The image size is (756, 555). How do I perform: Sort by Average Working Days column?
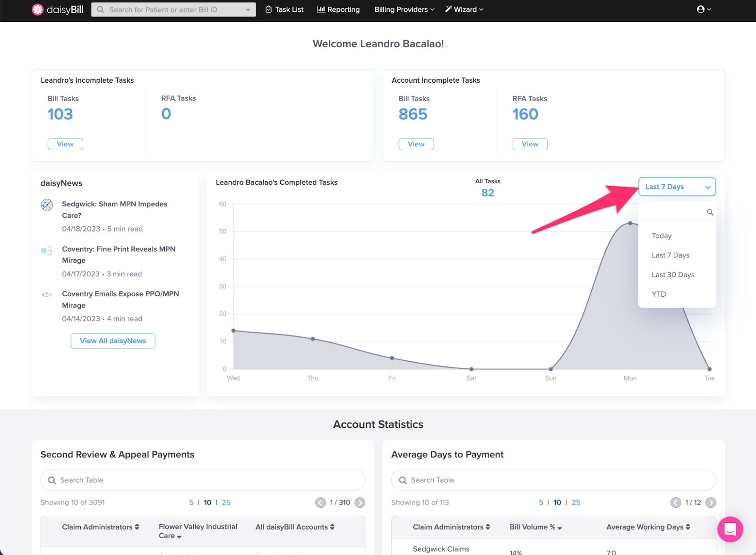pos(648,527)
